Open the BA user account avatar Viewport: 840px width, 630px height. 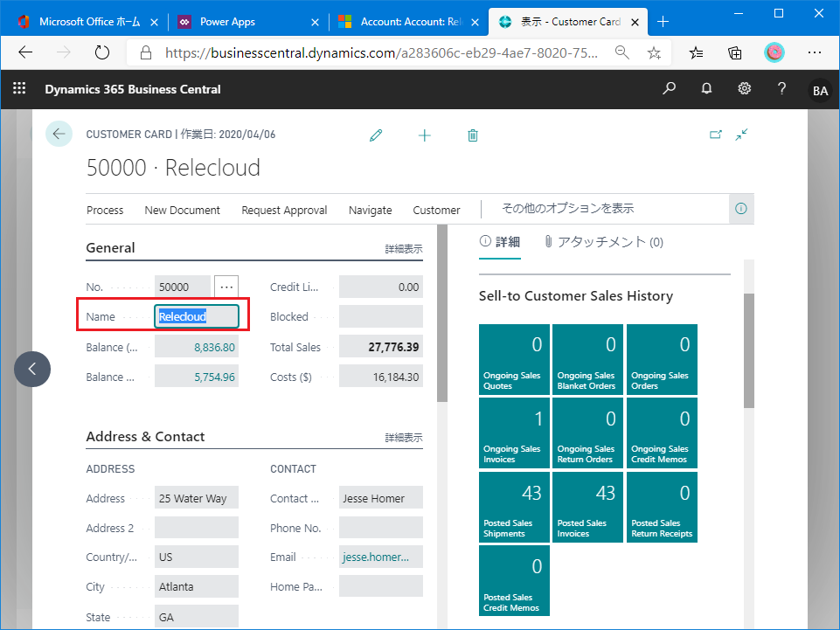click(820, 91)
